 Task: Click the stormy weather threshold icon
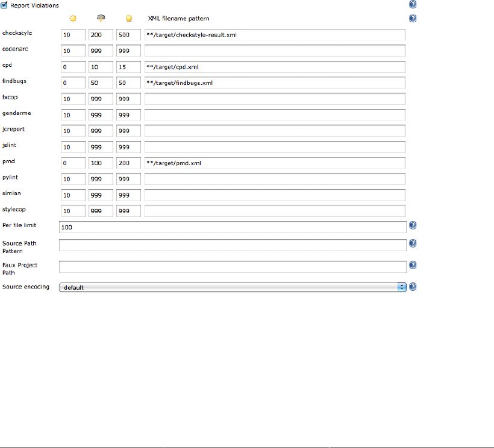[101, 18]
